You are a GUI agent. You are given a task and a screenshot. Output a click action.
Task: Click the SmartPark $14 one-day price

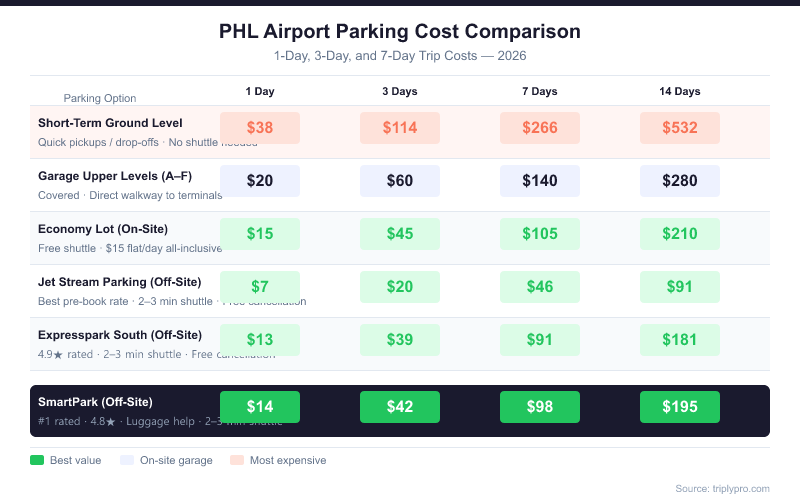tap(260, 407)
